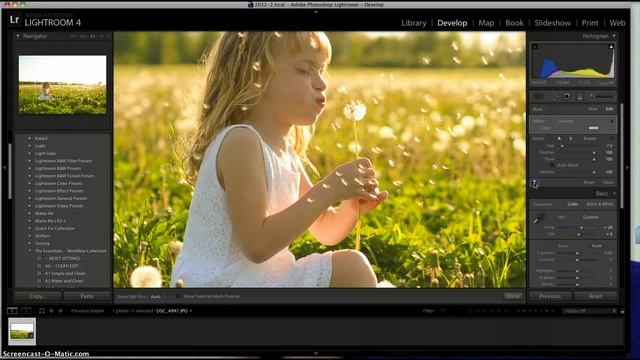The image size is (640, 360).
Task: Collapse the Basic panel triangle
Action: pos(614,193)
